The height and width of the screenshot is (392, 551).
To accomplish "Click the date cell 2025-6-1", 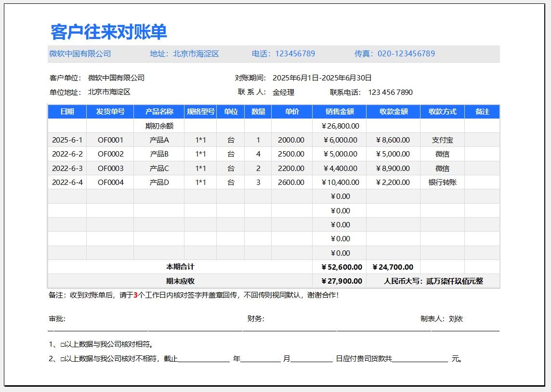I will [67, 140].
